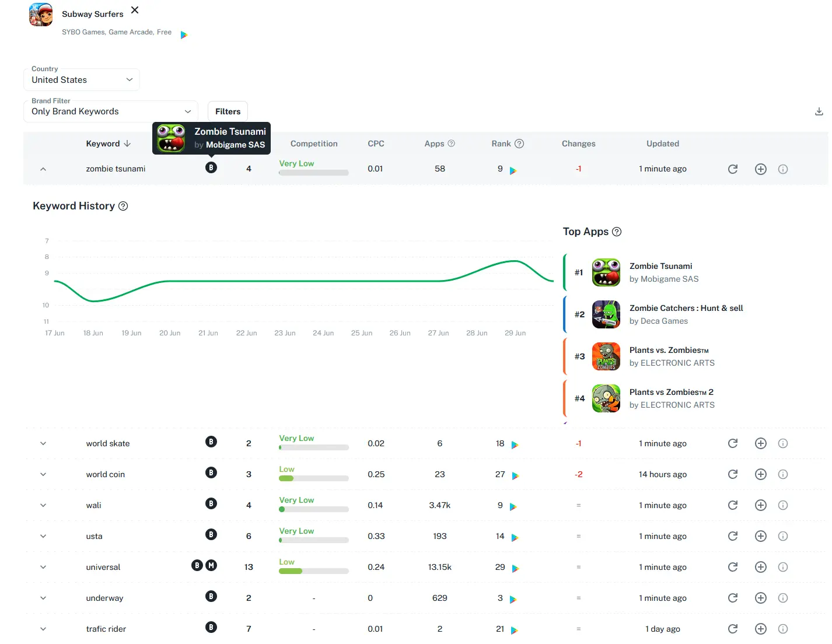Click the Competition column header
This screenshot has height=644, width=832.
(314, 143)
